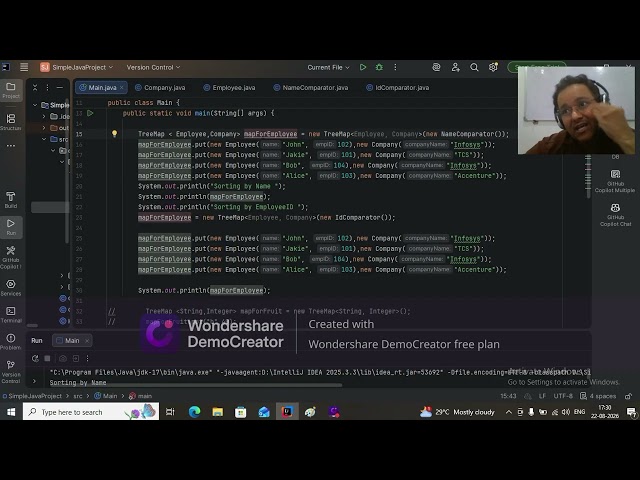
Task: Open Version Control tool window in sidebar
Action: tap(11, 371)
